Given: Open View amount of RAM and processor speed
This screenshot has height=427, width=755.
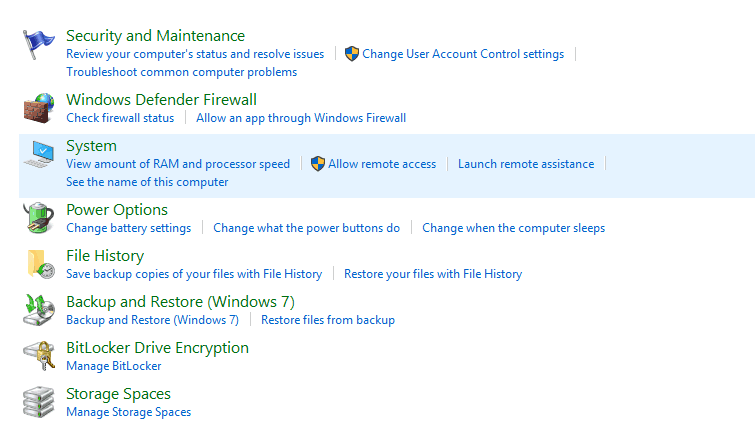Looking at the screenshot, I should [x=178, y=164].
